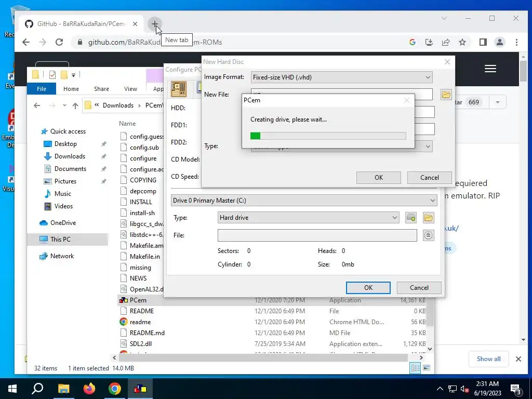Click the new hard disc image icon
532x399 pixels.
410,218
